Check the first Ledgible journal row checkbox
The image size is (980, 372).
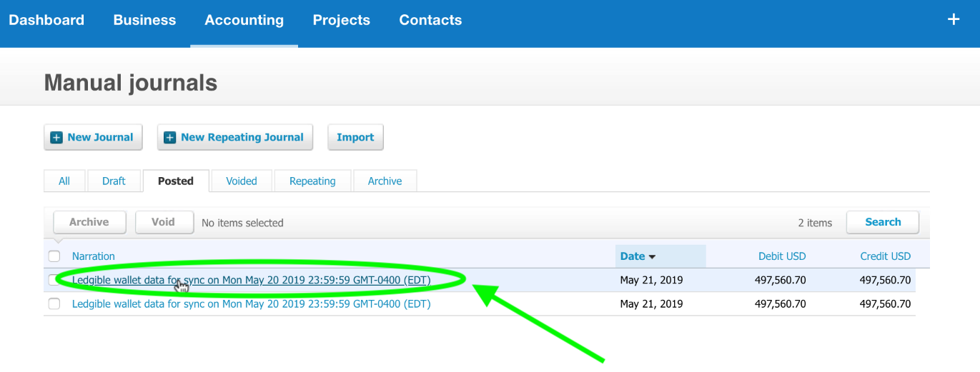click(x=54, y=280)
